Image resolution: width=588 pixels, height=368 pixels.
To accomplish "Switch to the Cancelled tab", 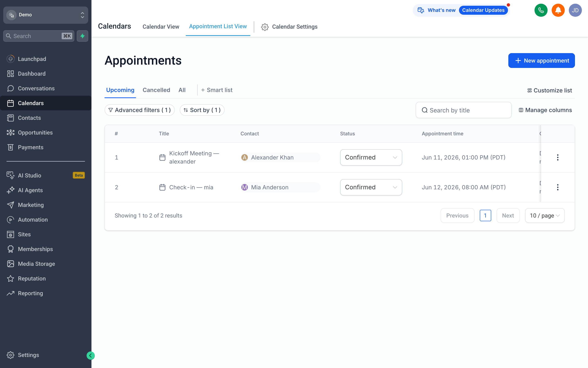I will [156, 90].
